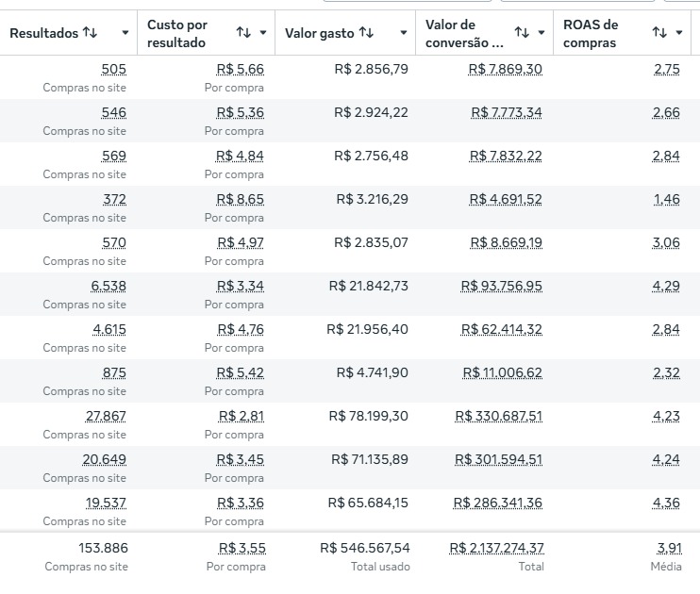The width and height of the screenshot is (700, 594).
Task: Click ROAS value 2,75
Action: point(667,69)
